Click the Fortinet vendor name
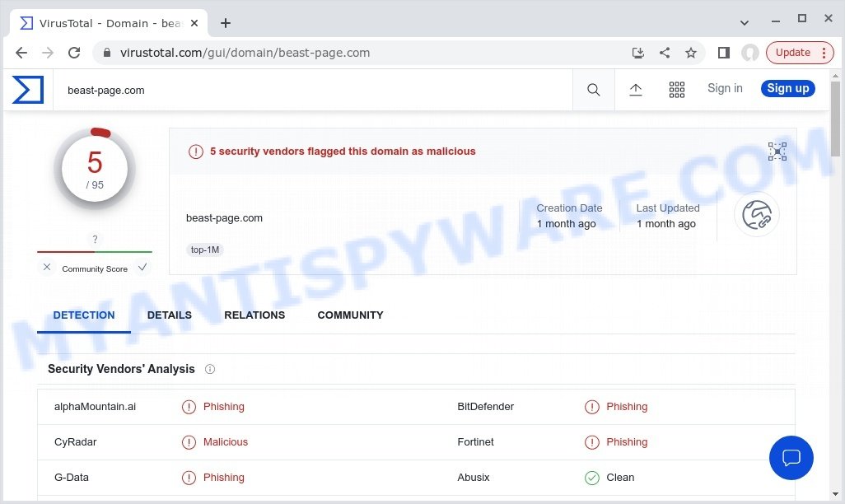This screenshot has width=845, height=504. [x=475, y=442]
